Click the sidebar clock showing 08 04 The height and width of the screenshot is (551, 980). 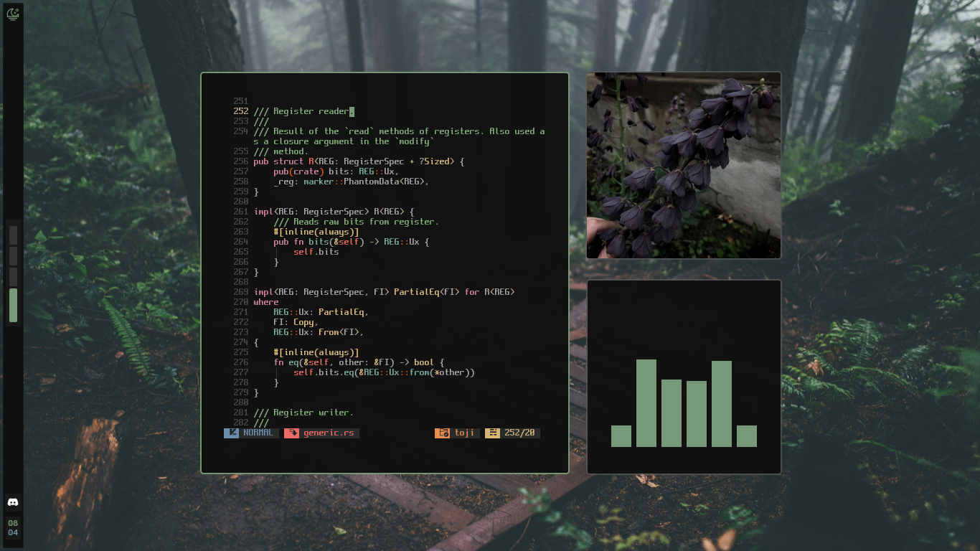[x=13, y=528]
